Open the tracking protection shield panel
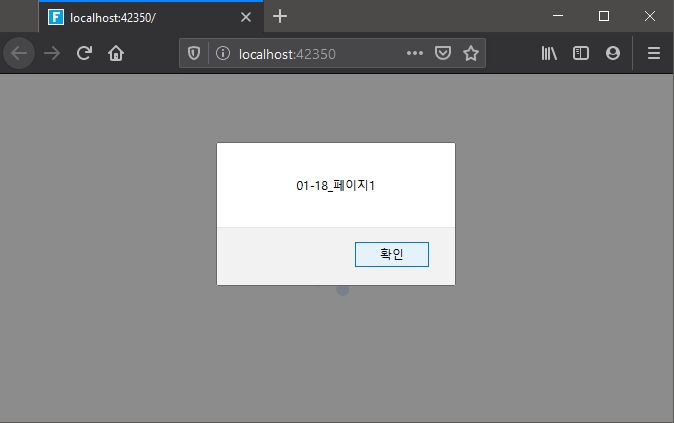 [194, 54]
